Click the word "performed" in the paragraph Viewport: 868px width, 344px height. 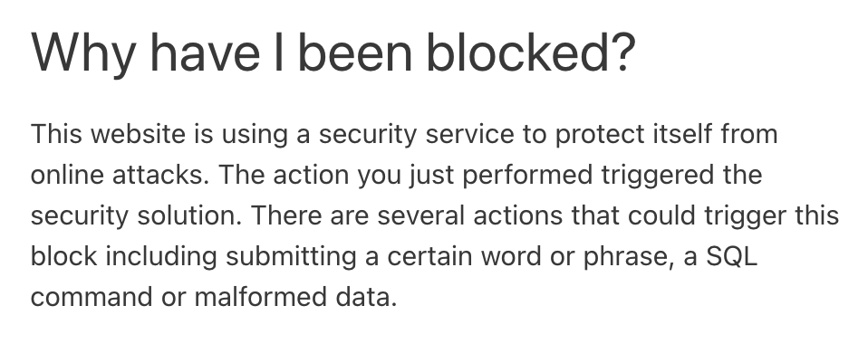[527, 176]
